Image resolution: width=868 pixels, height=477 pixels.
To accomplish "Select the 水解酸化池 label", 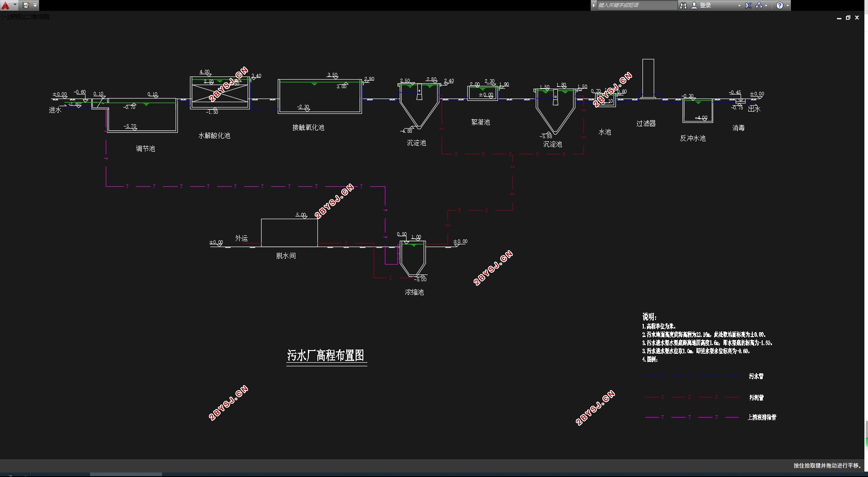I will tap(214, 135).
